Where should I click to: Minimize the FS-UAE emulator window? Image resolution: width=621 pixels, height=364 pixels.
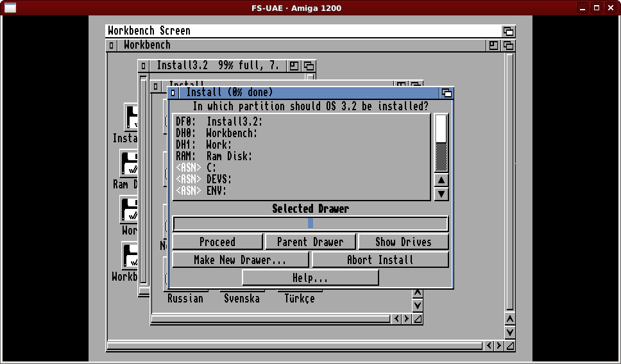(583, 8)
